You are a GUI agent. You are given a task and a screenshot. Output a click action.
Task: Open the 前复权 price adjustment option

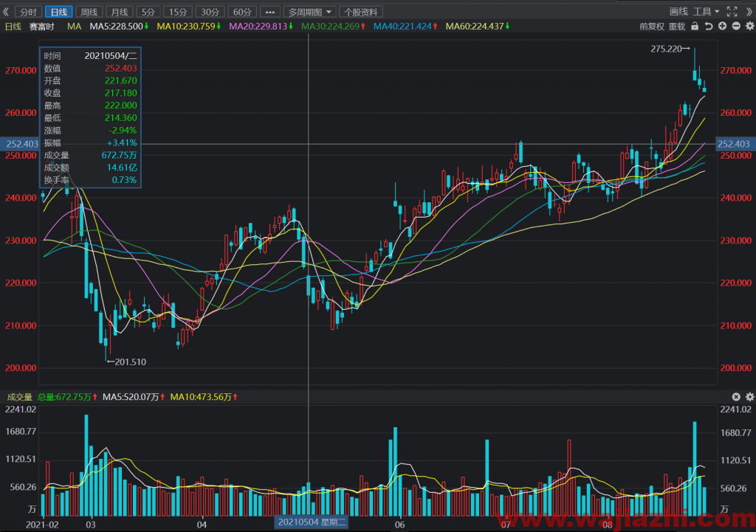click(x=652, y=27)
